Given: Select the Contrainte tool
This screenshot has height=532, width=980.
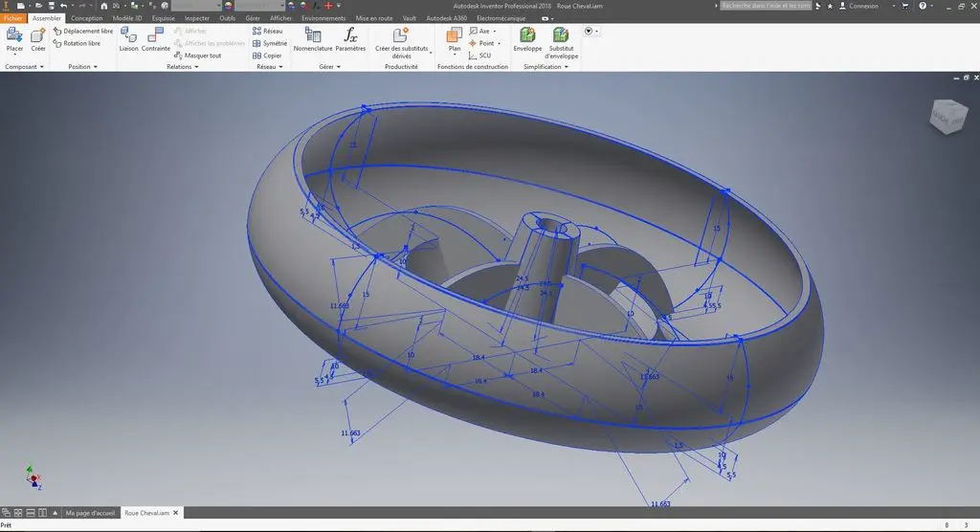Looking at the screenshot, I should 156,36.
